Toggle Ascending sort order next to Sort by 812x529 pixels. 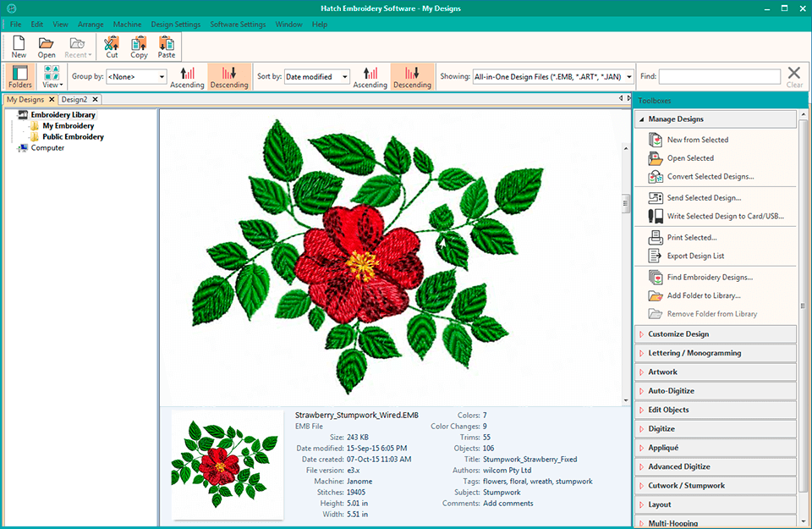[370, 77]
